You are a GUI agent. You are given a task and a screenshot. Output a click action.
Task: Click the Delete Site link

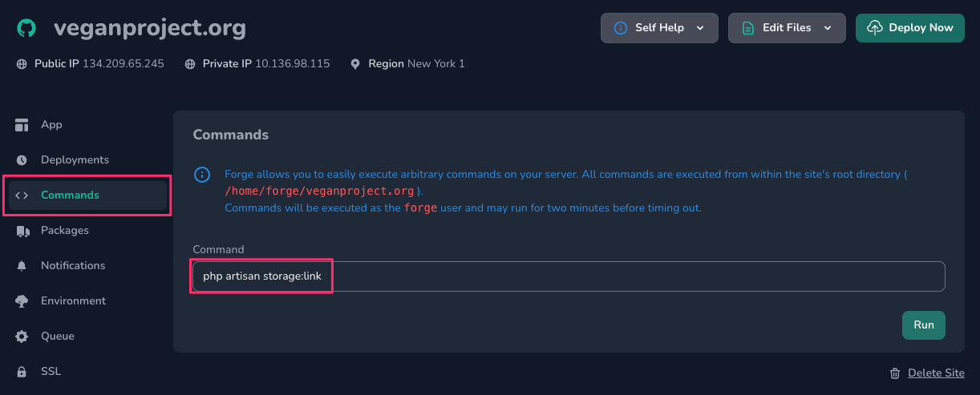935,373
